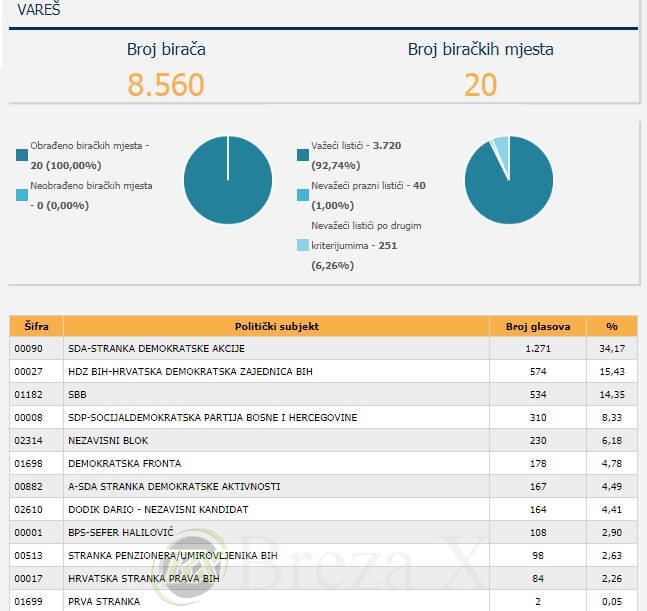Click the swatch for Nevažeći listići po drugim kriterijumima

click(x=303, y=245)
